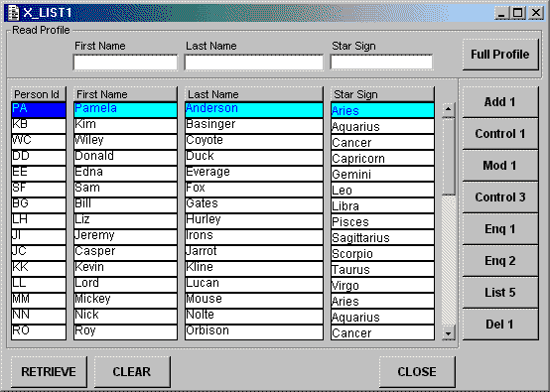
Task: Select the Control 1 button
Action: click(500, 134)
